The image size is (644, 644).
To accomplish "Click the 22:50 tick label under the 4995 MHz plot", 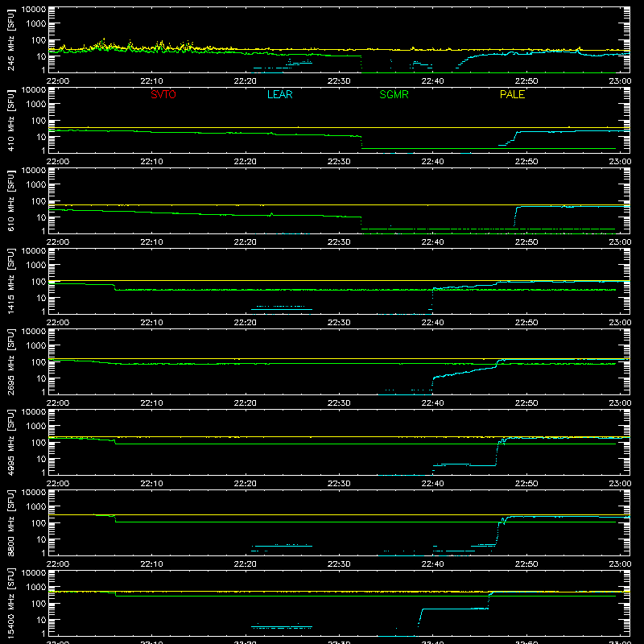I will 526,484.
